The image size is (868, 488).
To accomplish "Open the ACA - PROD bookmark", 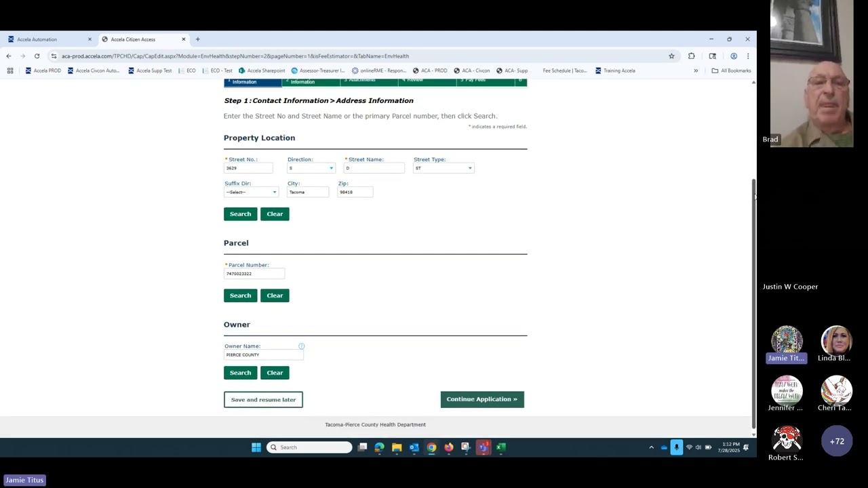I will pos(430,70).
